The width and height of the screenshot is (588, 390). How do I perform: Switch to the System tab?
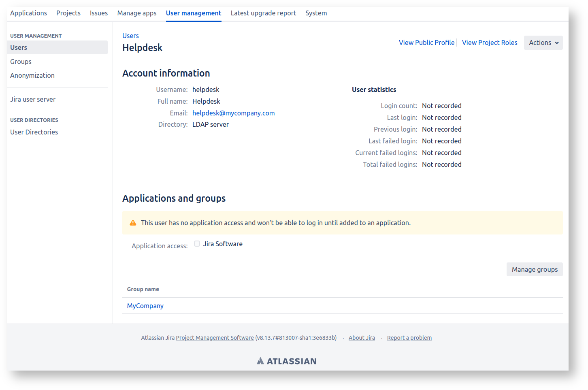coord(316,13)
